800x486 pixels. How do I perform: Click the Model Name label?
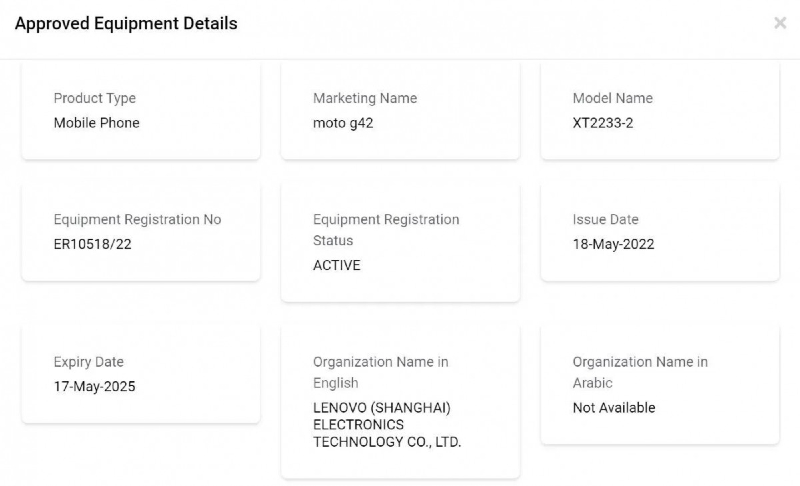coord(613,98)
